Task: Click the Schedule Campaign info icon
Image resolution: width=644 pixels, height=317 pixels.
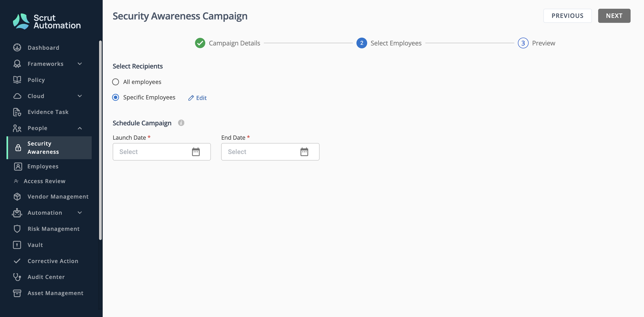Action: [x=181, y=123]
